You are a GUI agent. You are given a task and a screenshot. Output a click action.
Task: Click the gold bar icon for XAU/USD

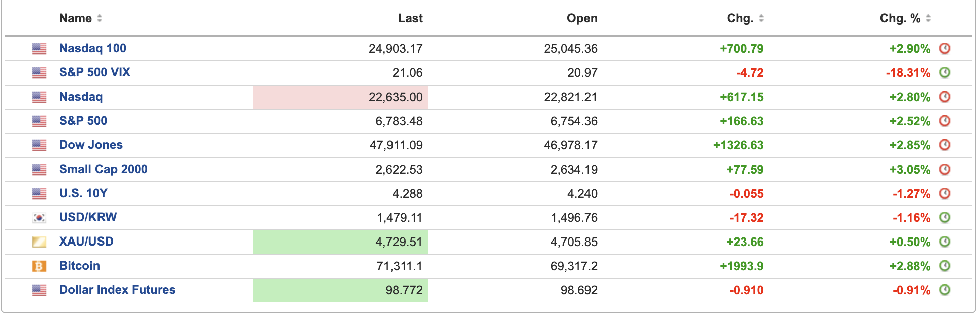(x=39, y=242)
